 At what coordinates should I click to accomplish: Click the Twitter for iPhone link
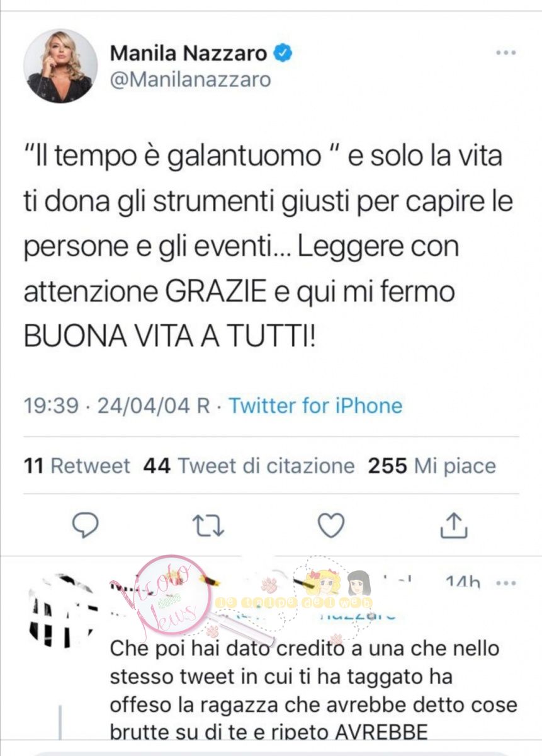coord(315,405)
